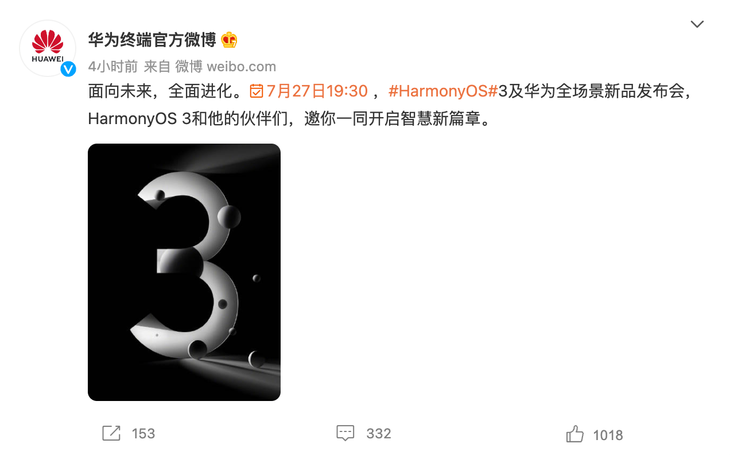Click the gold crown member badge
The image size is (730, 455).
click(x=229, y=41)
